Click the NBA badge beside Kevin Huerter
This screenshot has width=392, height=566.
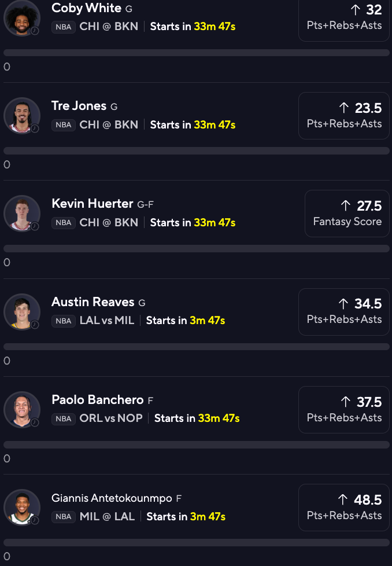[x=64, y=222]
